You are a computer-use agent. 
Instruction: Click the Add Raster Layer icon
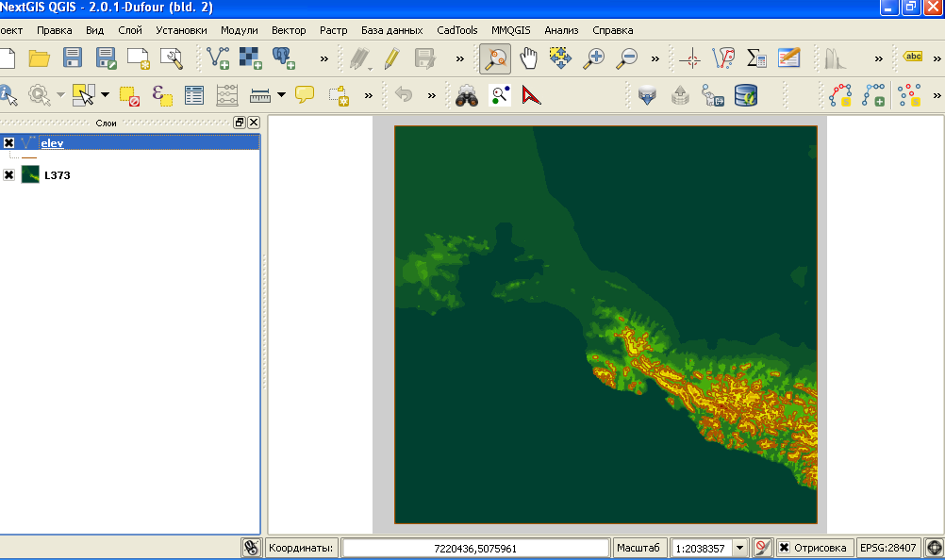coord(250,58)
